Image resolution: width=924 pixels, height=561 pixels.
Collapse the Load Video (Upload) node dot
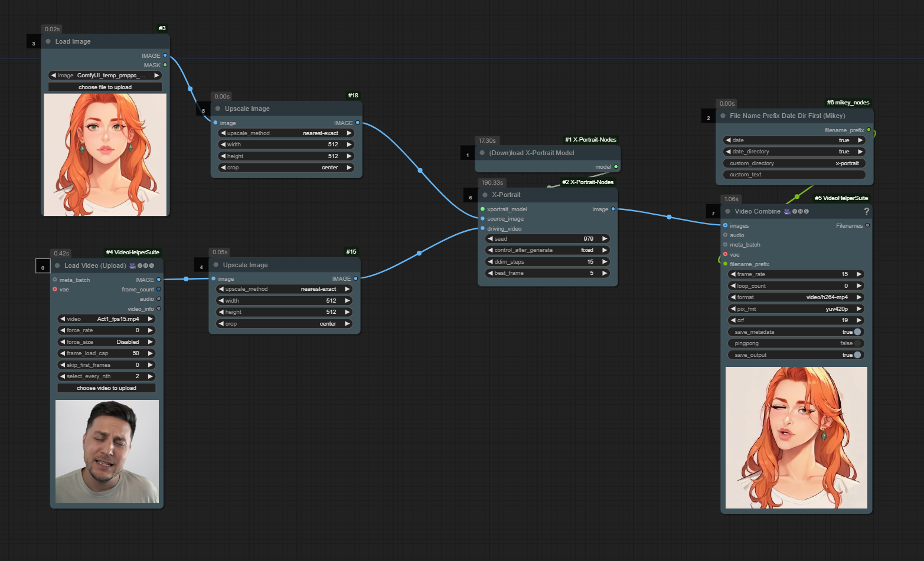tap(57, 265)
